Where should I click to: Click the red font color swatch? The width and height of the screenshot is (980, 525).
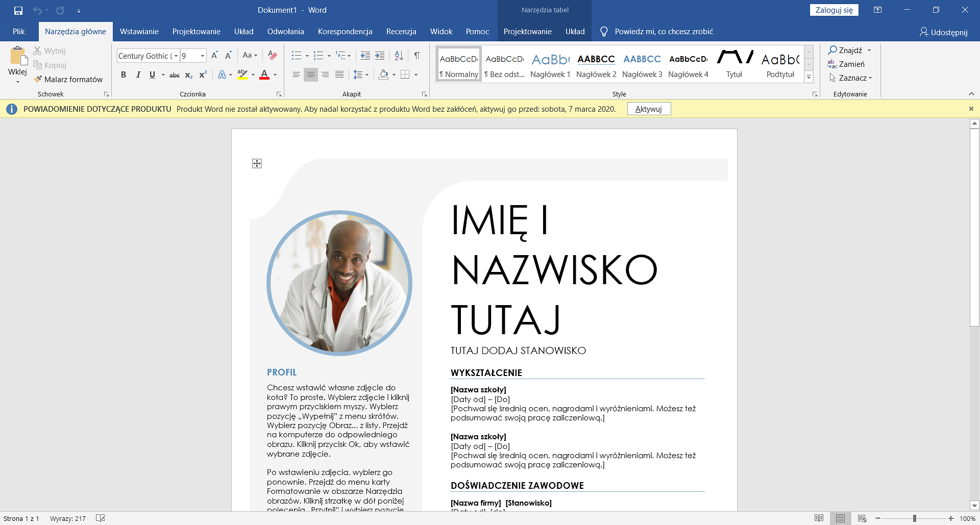(x=264, y=75)
